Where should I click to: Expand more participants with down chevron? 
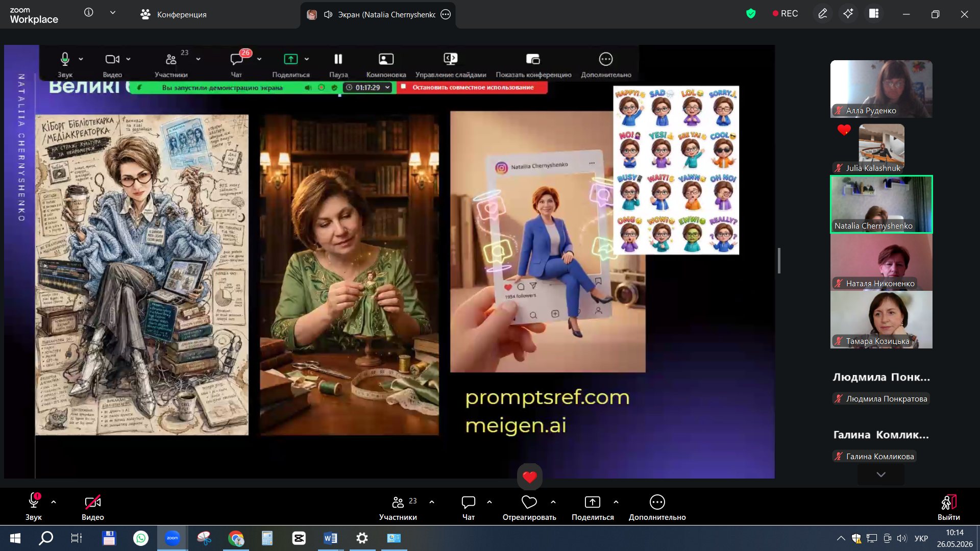coord(881,474)
